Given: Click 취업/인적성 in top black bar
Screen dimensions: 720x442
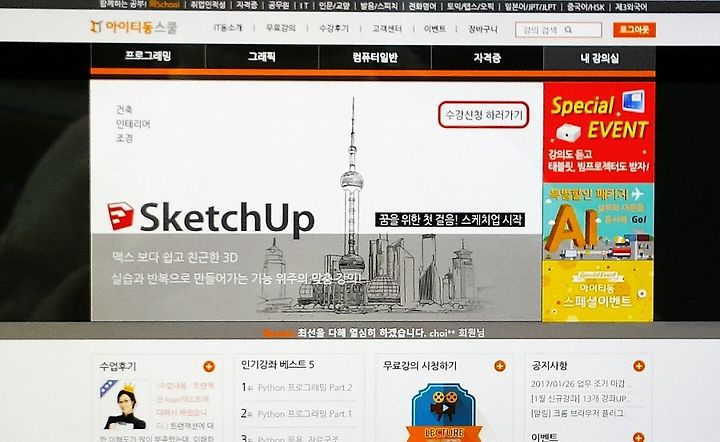Looking at the screenshot, I should 208,6.
